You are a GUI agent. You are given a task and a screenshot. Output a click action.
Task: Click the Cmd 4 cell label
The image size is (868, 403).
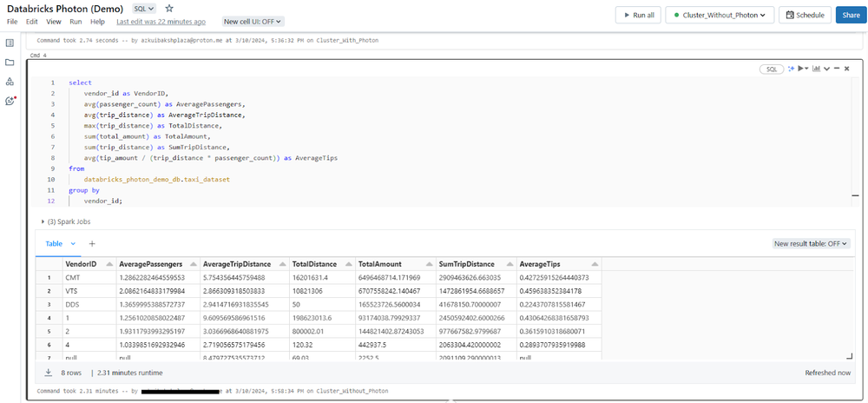point(37,56)
